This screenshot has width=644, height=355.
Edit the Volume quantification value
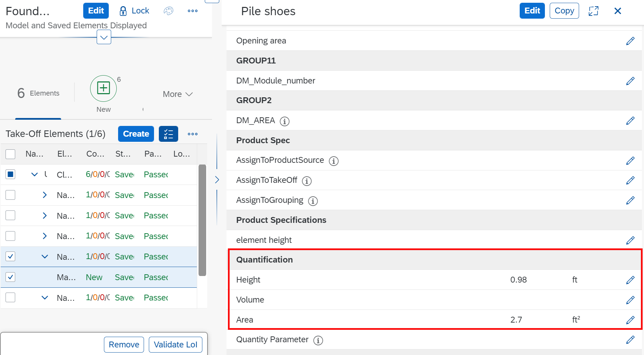click(x=630, y=300)
